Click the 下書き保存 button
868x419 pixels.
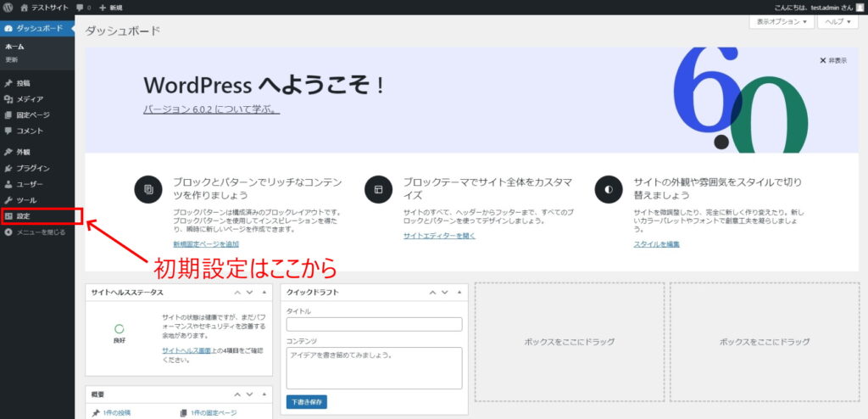tap(307, 402)
